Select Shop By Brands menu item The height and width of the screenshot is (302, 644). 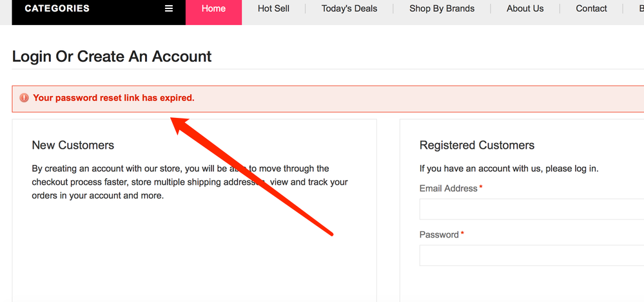[442, 9]
